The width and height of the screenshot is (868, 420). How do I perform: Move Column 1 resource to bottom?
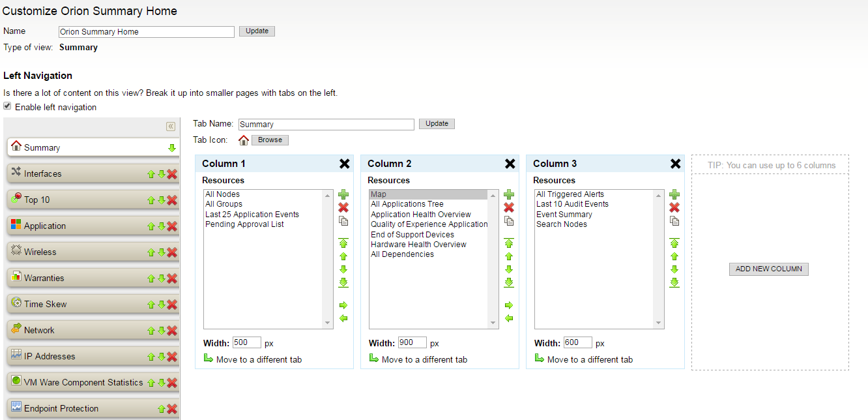[343, 282]
